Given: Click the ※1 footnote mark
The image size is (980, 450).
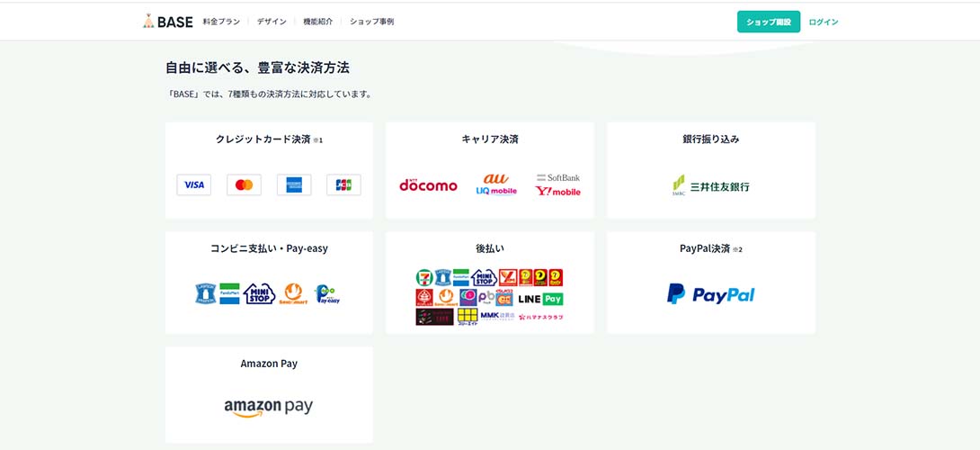Looking at the screenshot, I should tap(317, 140).
